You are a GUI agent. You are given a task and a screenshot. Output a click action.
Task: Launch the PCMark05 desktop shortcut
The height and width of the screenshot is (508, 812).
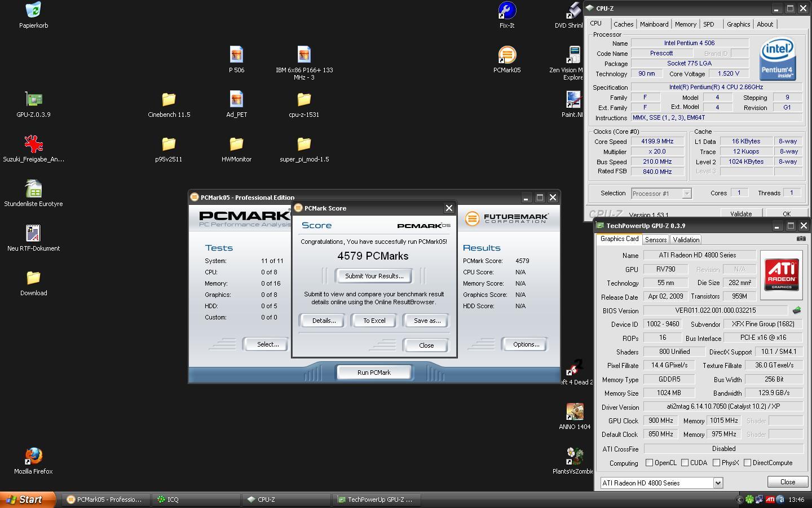[507, 59]
